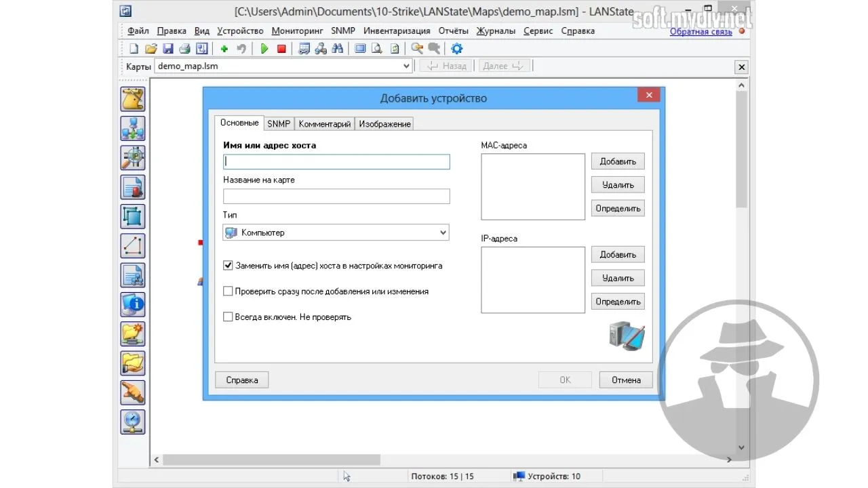Open the Правка menu
The height and width of the screenshot is (488, 868).
click(172, 30)
